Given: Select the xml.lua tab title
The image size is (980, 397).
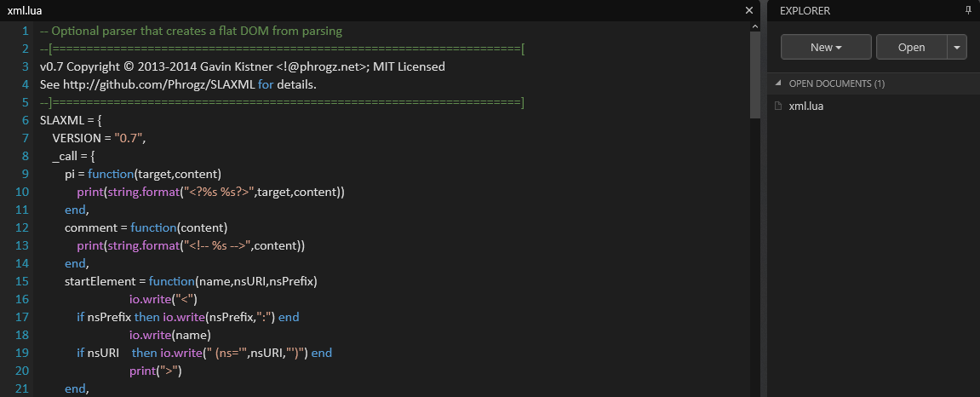Looking at the screenshot, I should click(26, 10).
